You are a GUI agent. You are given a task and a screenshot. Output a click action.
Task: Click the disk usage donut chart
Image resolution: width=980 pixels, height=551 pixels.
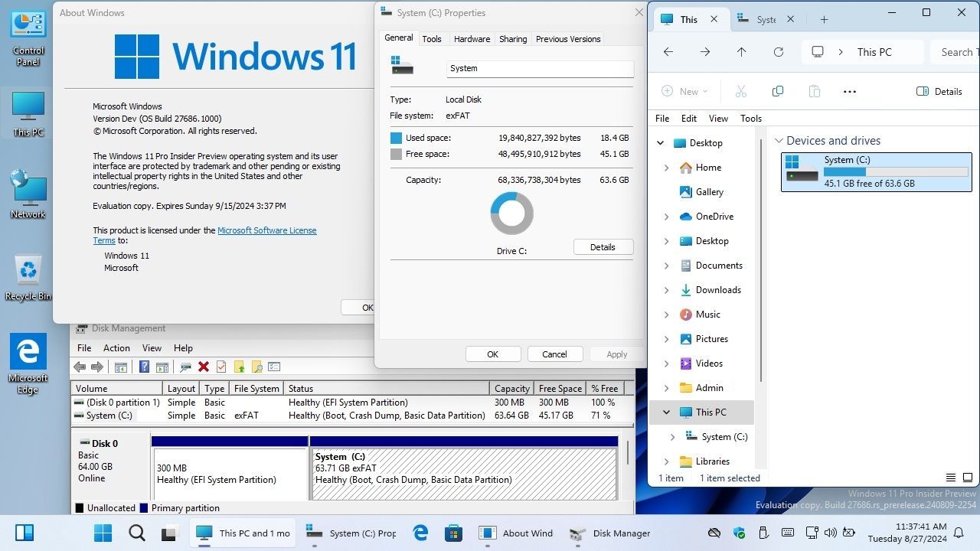(512, 214)
